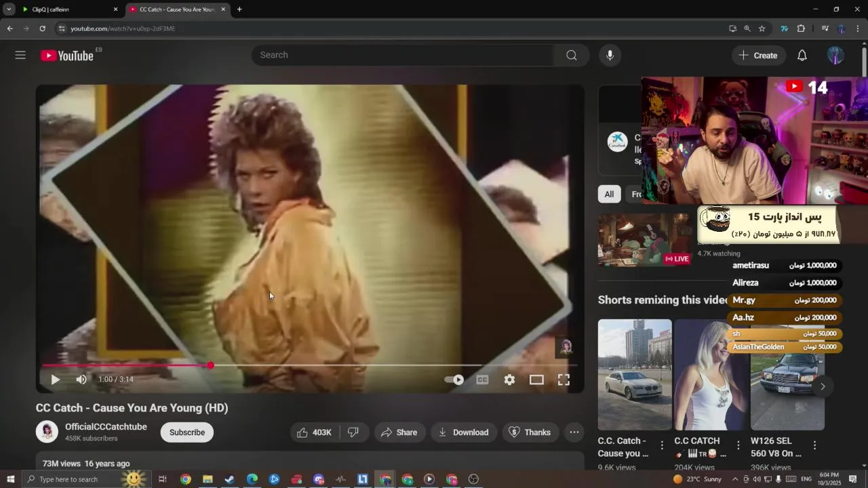Viewport: 868px width, 488px height.
Task: Click the progress bar scrubber handle
Action: coord(211,365)
